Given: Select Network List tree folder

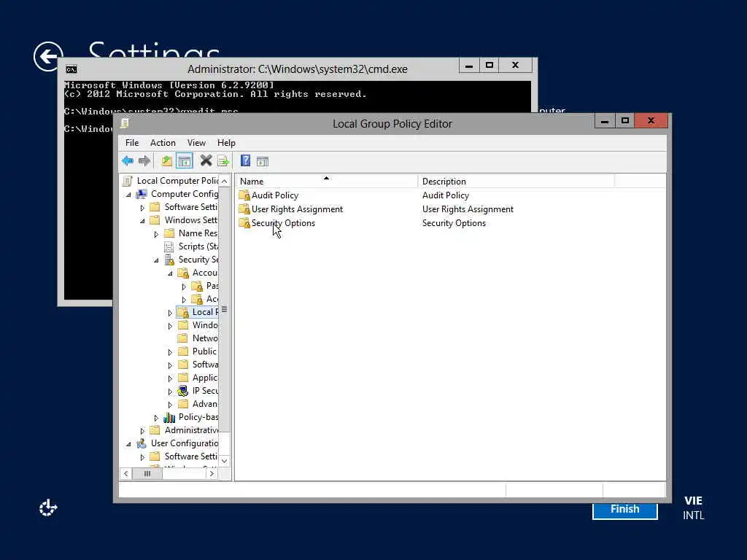Looking at the screenshot, I should click(198, 338).
